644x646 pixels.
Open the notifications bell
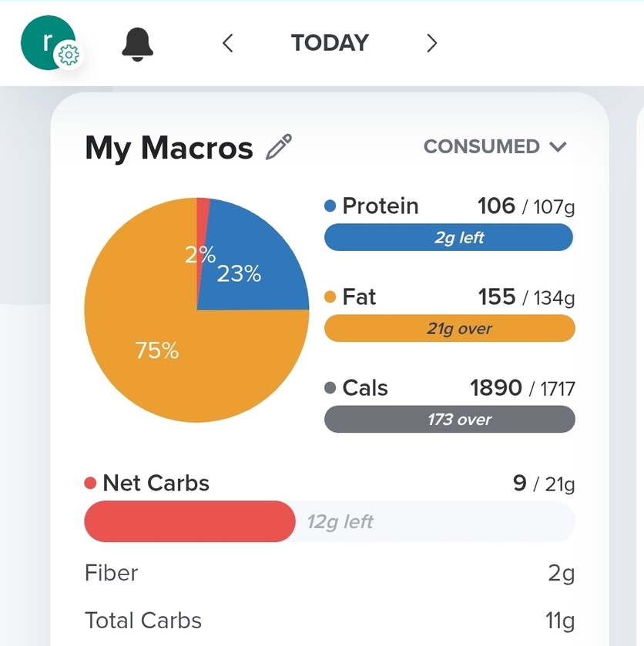(138, 43)
